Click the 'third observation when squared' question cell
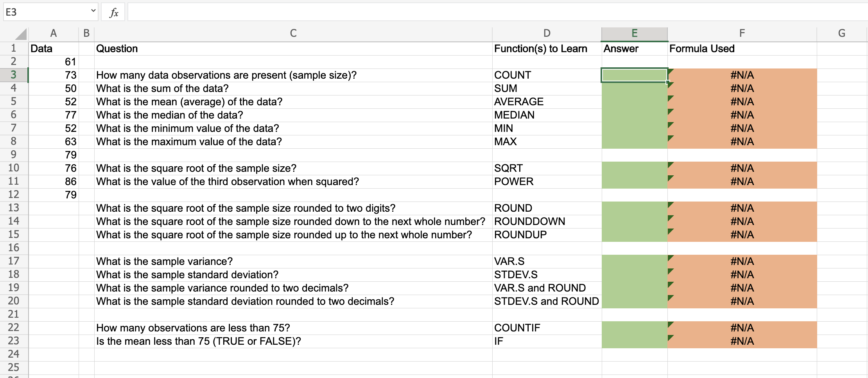The width and height of the screenshot is (868, 378). pos(293,182)
